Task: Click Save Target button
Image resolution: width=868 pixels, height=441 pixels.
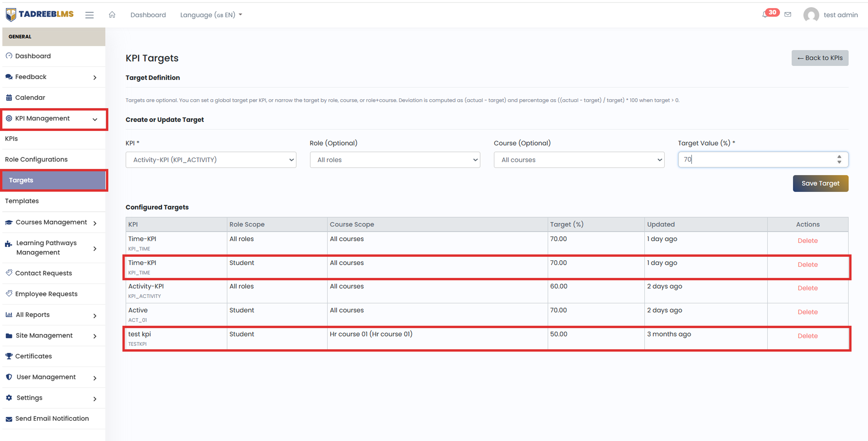Action: pyautogui.click(x=821, y=183)
